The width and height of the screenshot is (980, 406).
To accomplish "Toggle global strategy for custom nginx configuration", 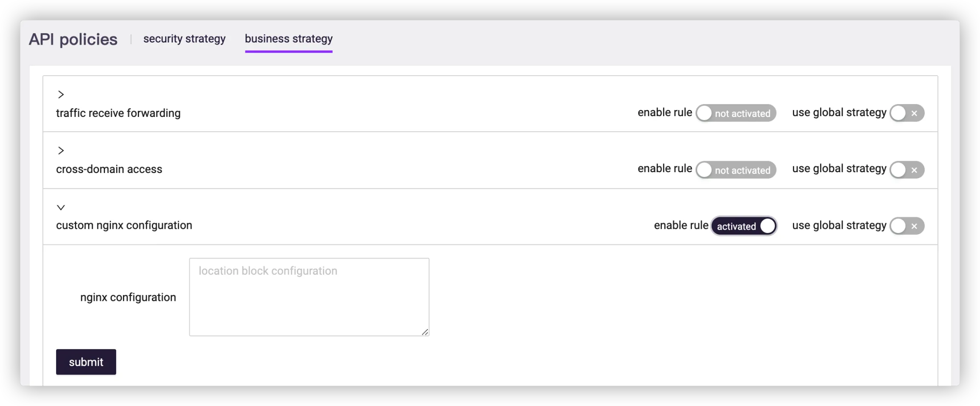I will point(907,226).
